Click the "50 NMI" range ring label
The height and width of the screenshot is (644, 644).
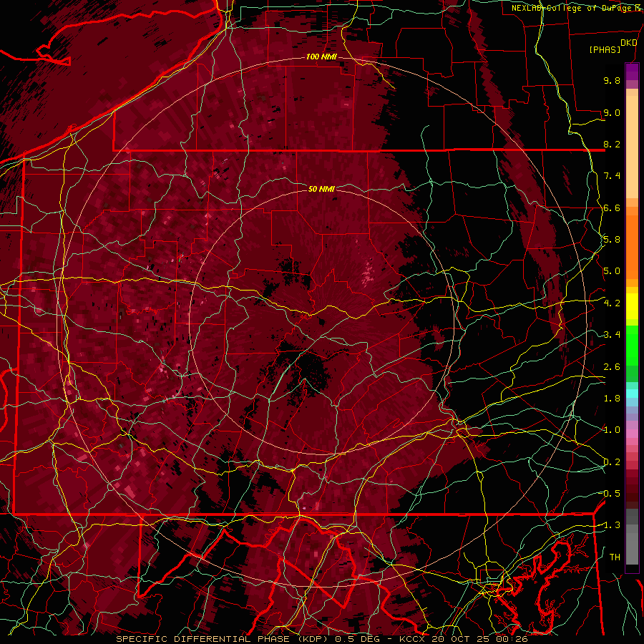click(x=321, y=189)
